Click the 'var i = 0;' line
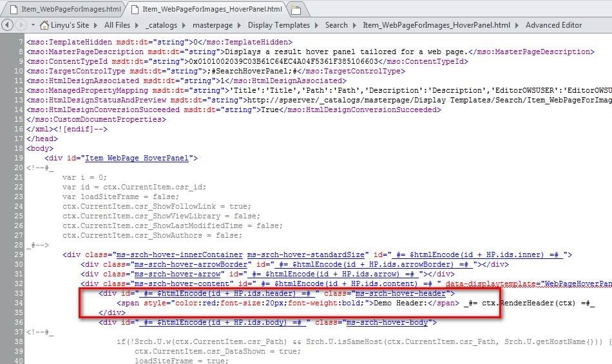 pyautogui.click(x=84, y=178)
